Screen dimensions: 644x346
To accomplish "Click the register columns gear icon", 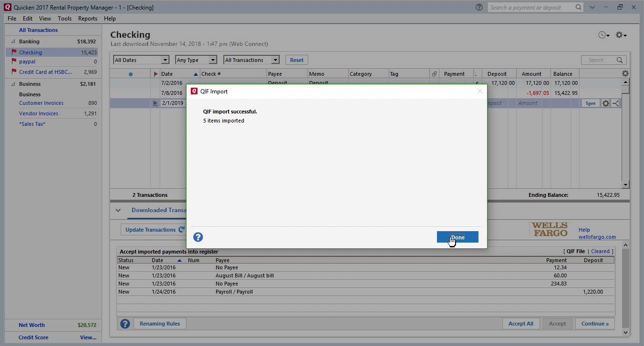I will coord(625,74).
